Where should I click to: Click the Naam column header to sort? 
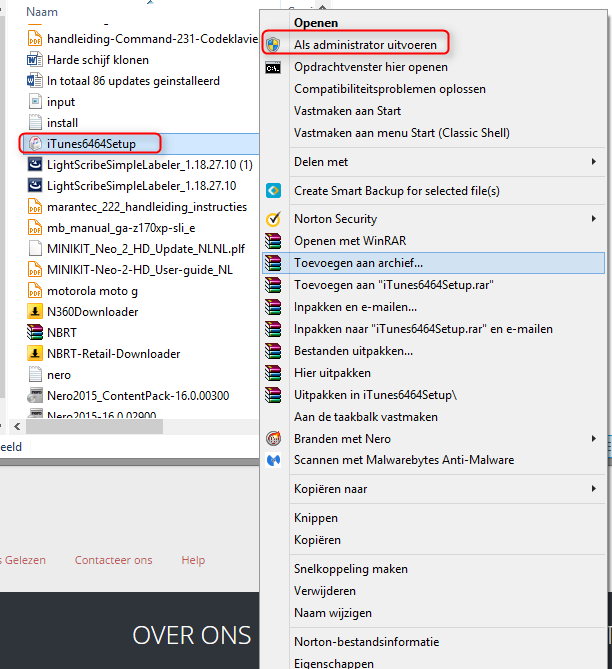point(42,12)
